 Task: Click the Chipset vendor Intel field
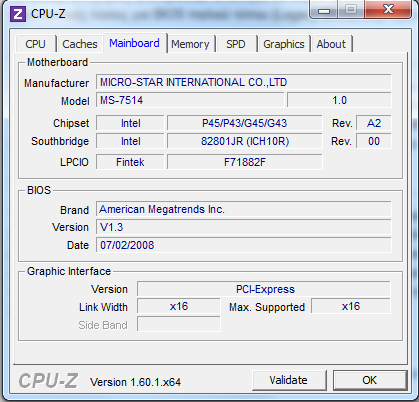pyautogui.click(x=130, y=123)
